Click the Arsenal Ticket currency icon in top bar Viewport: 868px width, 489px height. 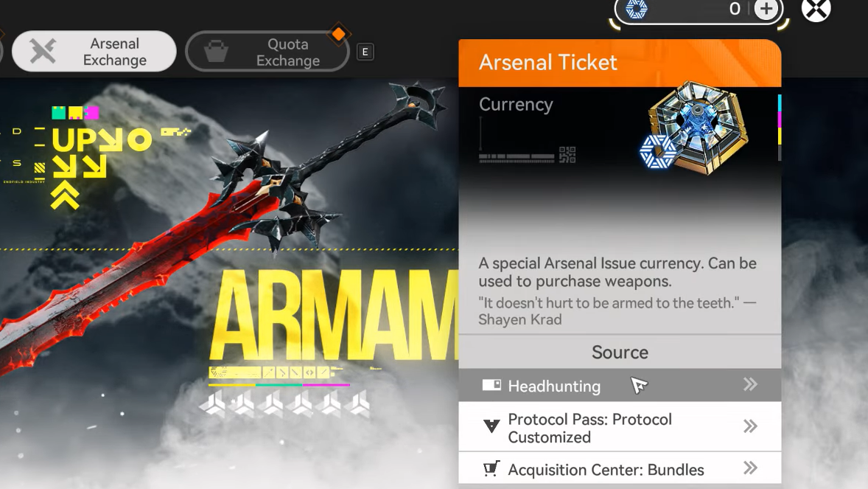636,9
